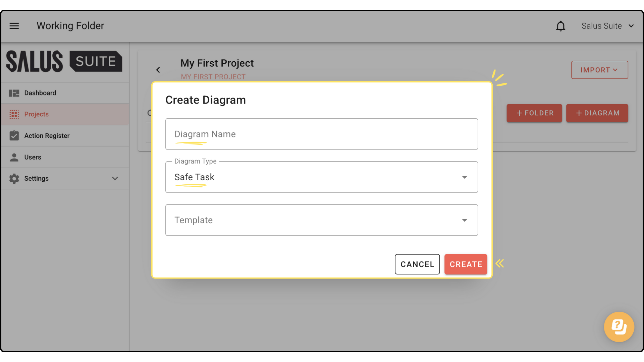Click the + Folder button

pos(534,113)
